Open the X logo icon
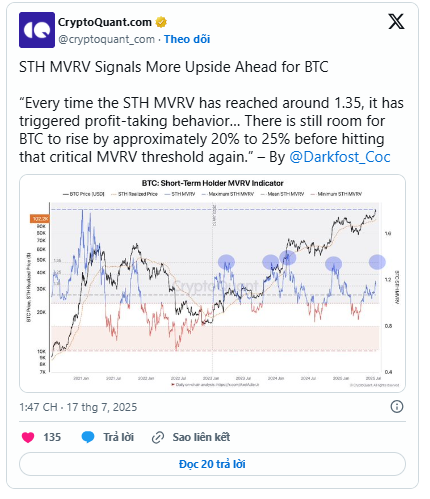The width and height of the screenshot is (430, 499). click(x=396, y=22)
